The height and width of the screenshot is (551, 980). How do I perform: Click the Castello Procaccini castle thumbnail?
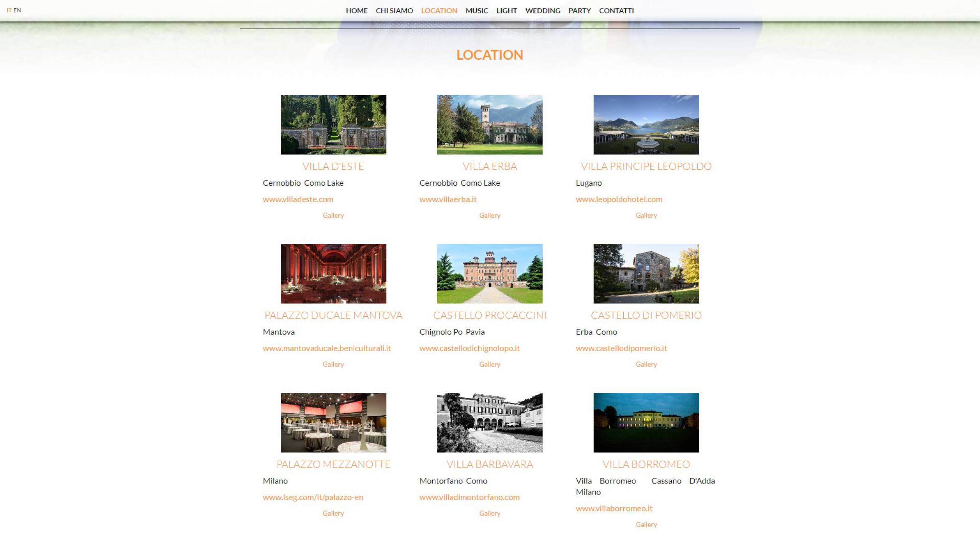point(490,273)
